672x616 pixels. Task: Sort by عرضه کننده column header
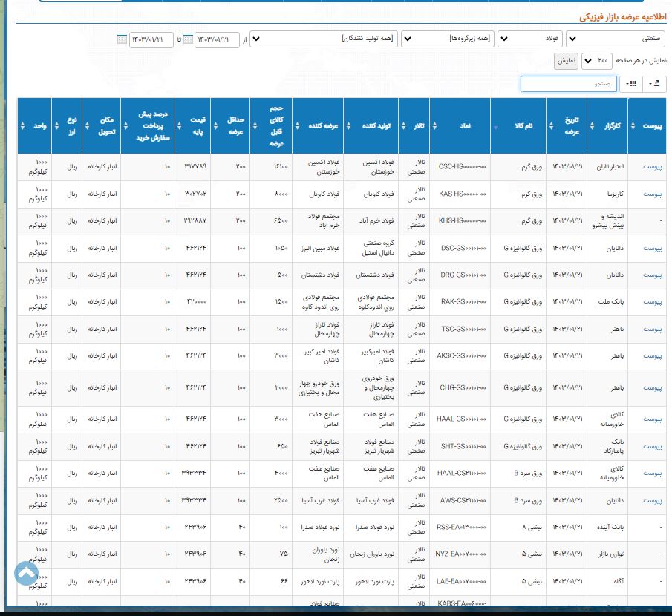point(318,126)
